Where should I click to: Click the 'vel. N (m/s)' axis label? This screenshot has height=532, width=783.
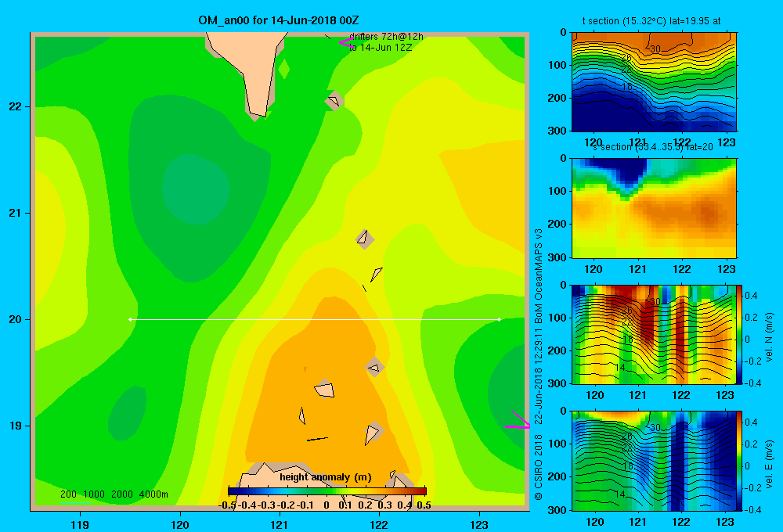pos(769,337)
